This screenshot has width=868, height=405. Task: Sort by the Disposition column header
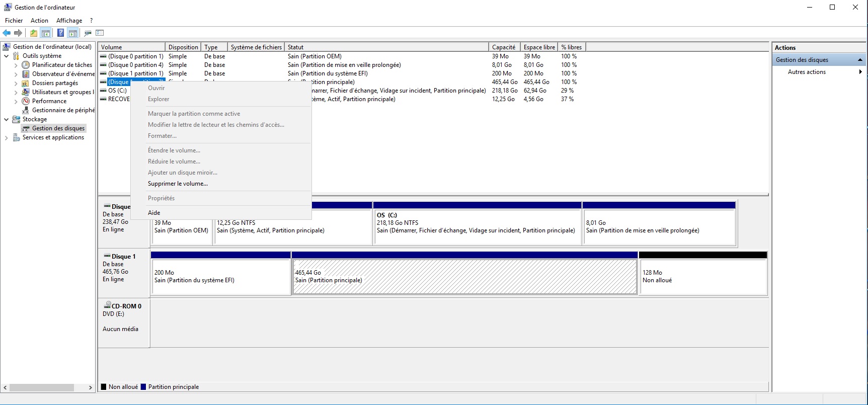click(183, 47)
